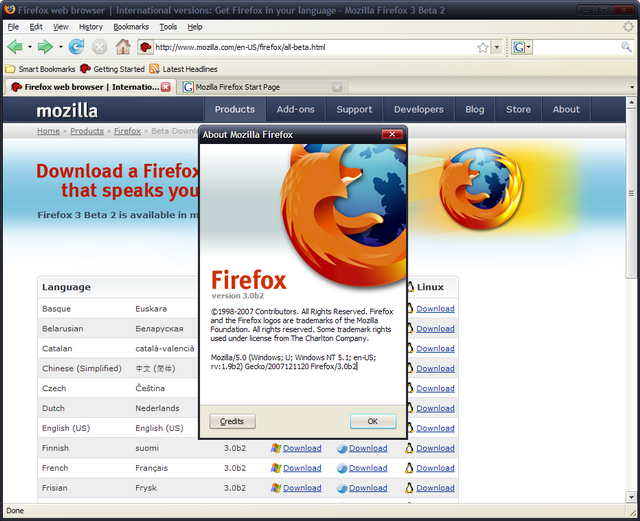Open the Tools menu

tap(168, 27)
